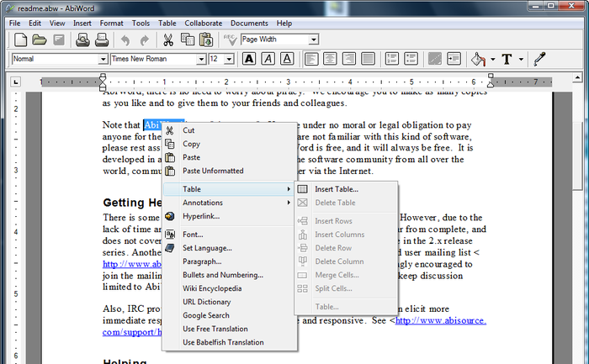Image resolution: width=589 pixels, height=364 pixels.
Task: Select Hyperlink... in context menu
Action: 229,216
